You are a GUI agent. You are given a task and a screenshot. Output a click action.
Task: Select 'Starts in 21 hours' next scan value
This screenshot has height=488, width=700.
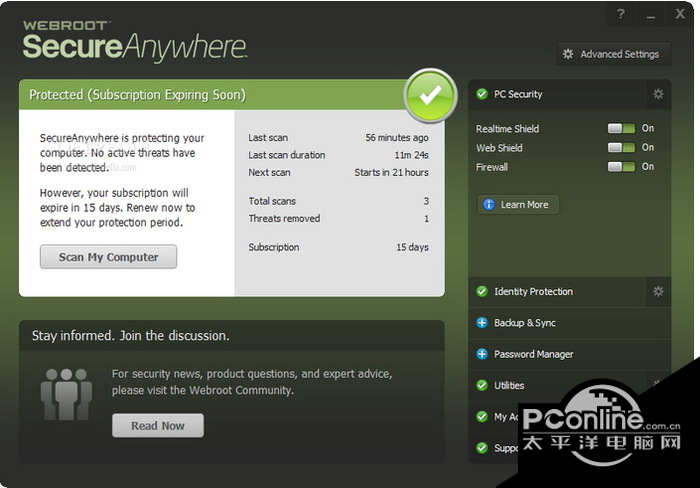pos(391,172)
